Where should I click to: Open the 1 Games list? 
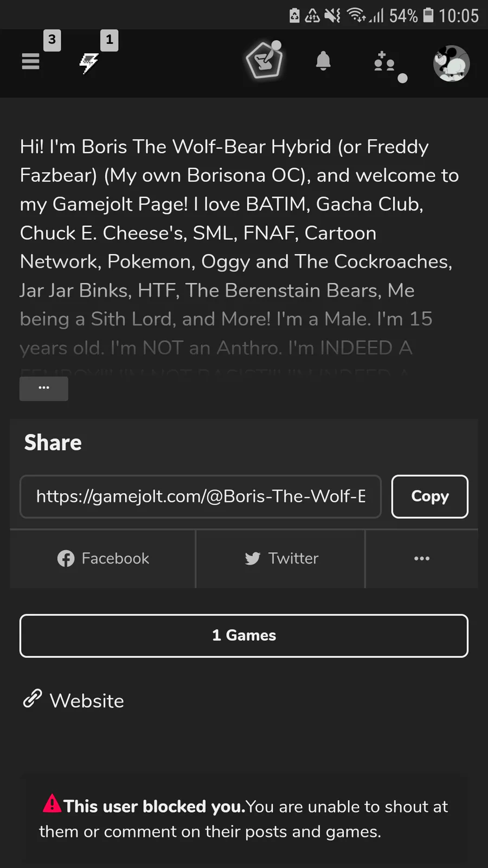(x=244, y=636)
